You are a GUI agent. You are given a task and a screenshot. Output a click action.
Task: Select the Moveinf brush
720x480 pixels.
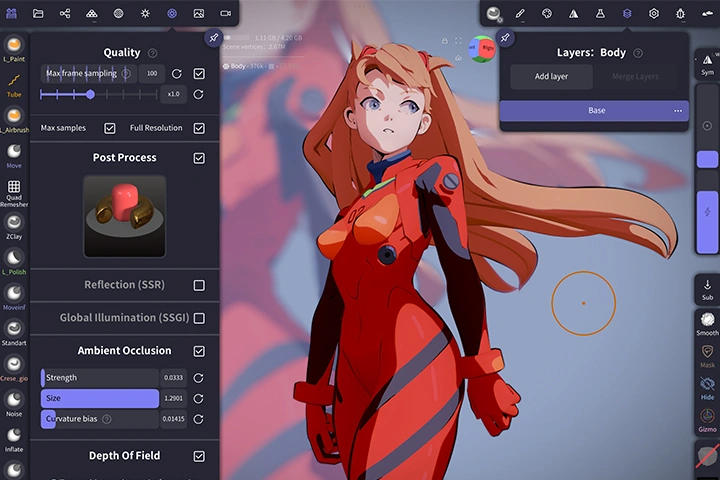[14, 298]
